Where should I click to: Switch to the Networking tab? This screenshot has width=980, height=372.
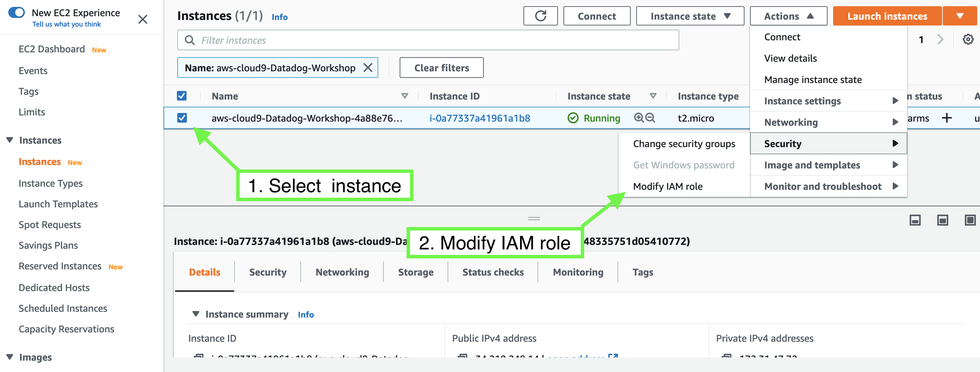(342, 272)
